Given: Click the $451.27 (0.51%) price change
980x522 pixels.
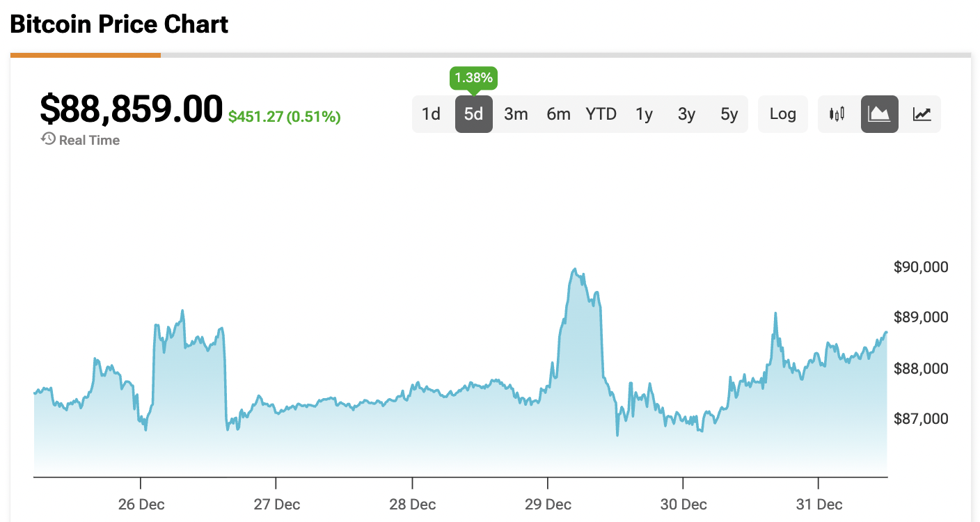Looking at the screenshot, I should (x=285, y=117).
